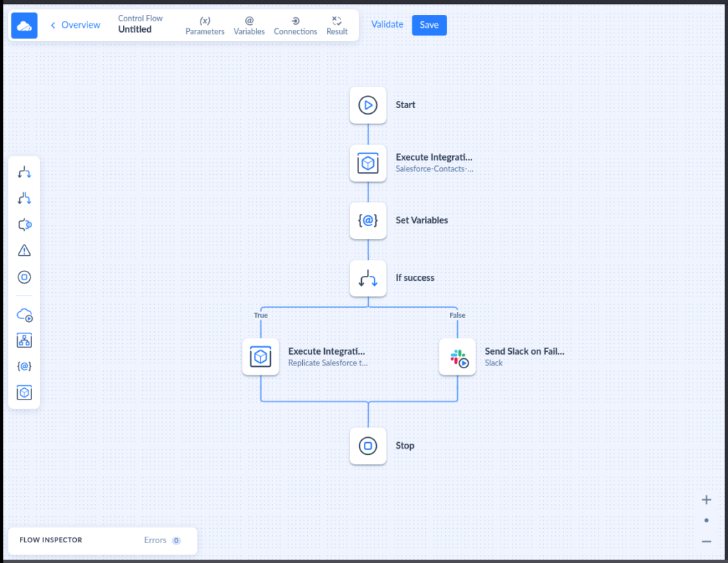Image resolution: width=728 pixels, height=563 pixels.
Task: Select the Stop component in sidebar
Action: [x=24, y=277]
